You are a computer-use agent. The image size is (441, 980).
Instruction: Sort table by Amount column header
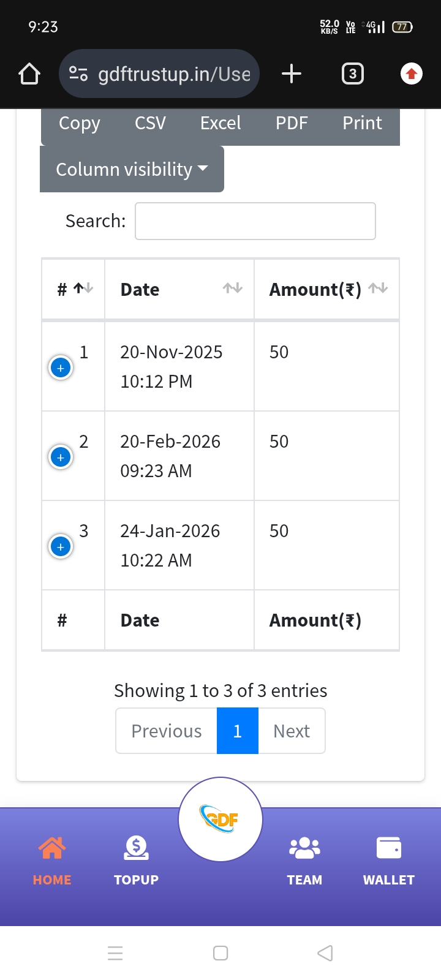(x=326, y=289)
